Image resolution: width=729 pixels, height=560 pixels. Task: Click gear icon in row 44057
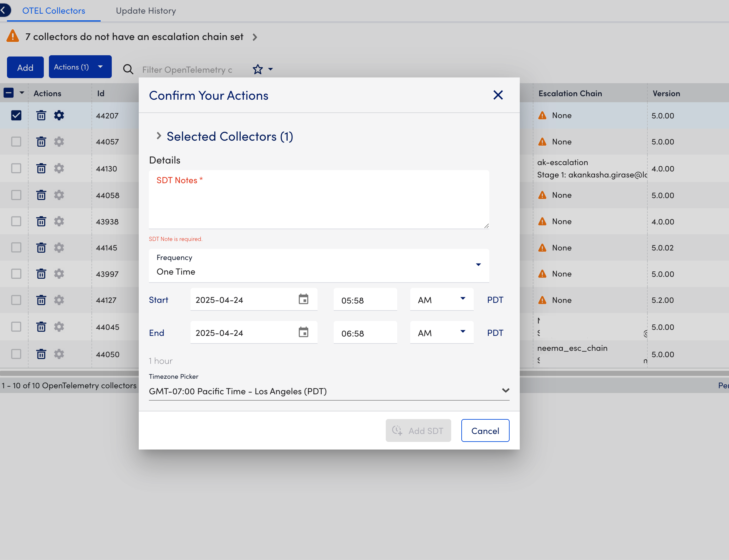59,142
